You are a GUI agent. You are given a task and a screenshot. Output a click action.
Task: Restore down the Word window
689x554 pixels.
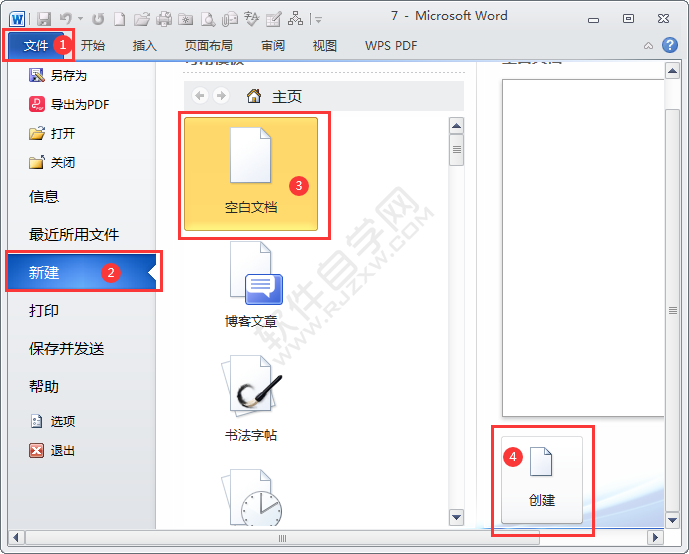(628, 19)
